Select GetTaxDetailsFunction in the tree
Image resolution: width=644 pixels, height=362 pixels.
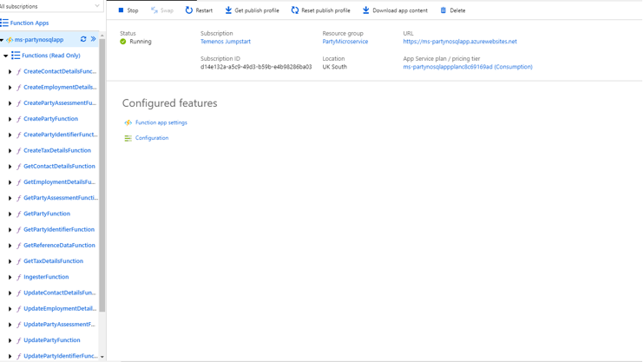(x=53, y=261)
